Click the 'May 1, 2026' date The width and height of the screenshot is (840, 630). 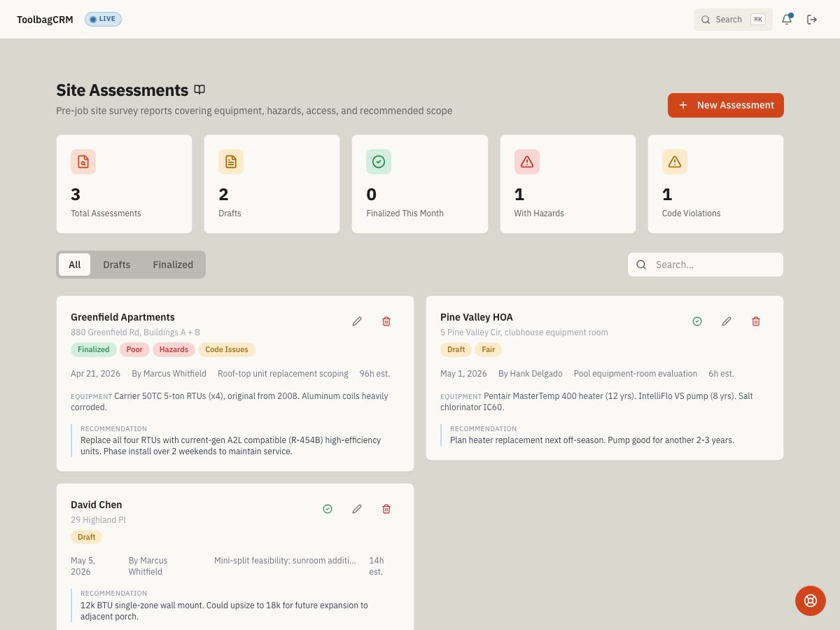[463, 374]
